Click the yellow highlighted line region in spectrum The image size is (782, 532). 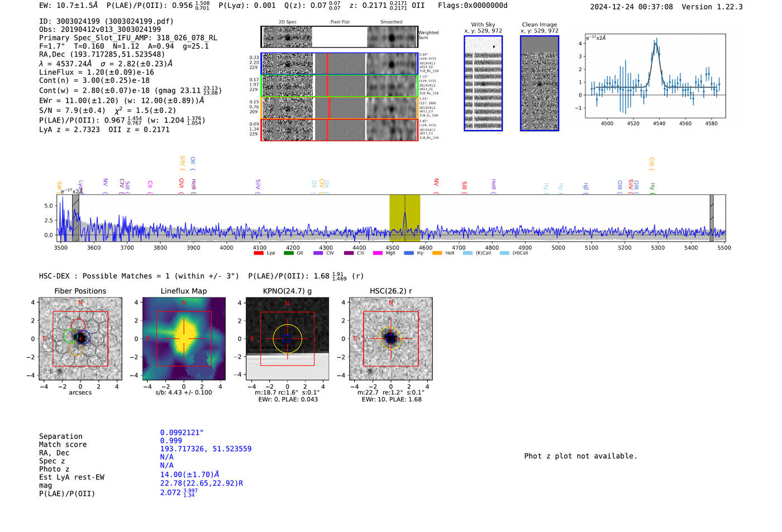pos(405,218)
